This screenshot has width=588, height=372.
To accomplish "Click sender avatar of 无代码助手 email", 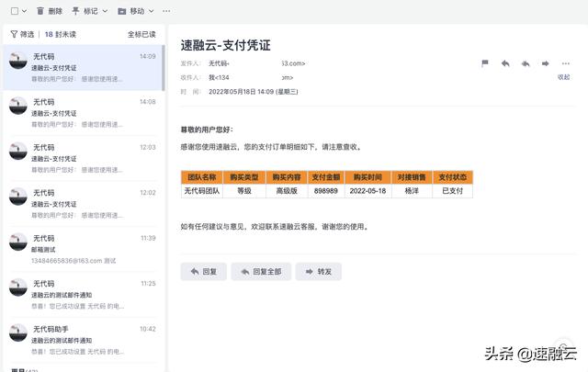I will click(x=18, y=333).
